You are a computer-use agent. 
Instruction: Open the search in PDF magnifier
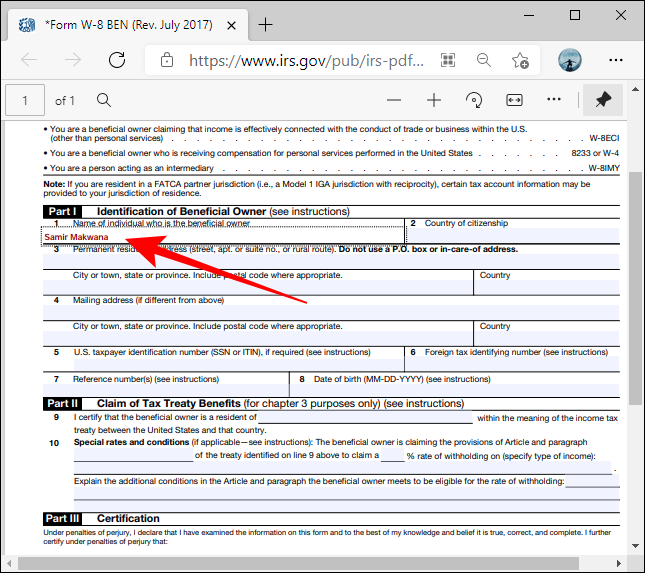coord(104,100)
